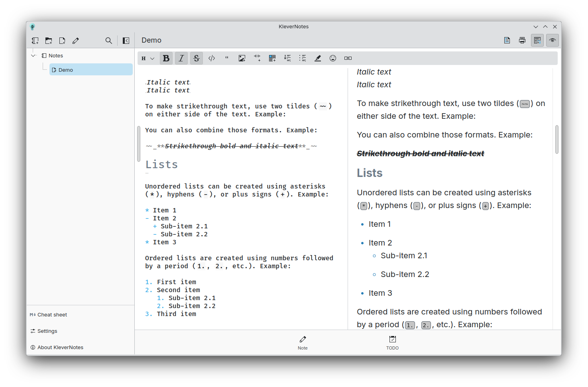Insert a link with the chain icon
This screenshot has height=387, width=588.
pyautogui.click(x=348, y=58)
